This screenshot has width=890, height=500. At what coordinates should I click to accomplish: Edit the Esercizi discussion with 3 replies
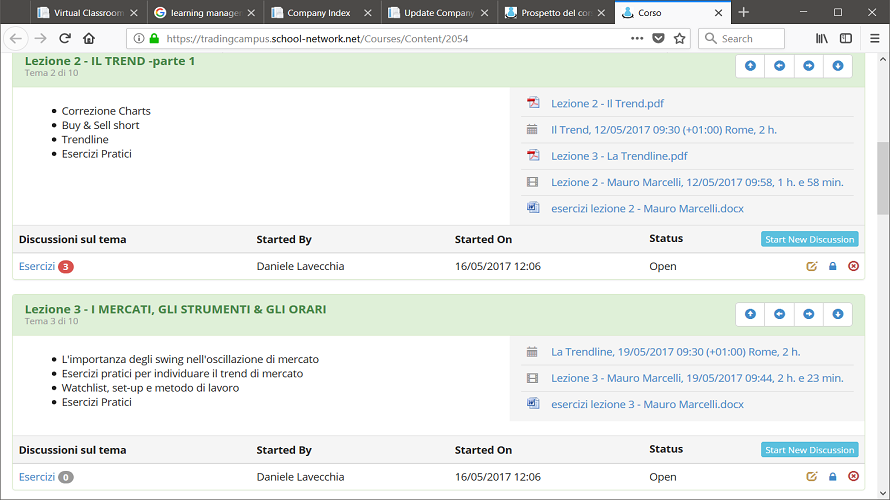coord(812,266)
